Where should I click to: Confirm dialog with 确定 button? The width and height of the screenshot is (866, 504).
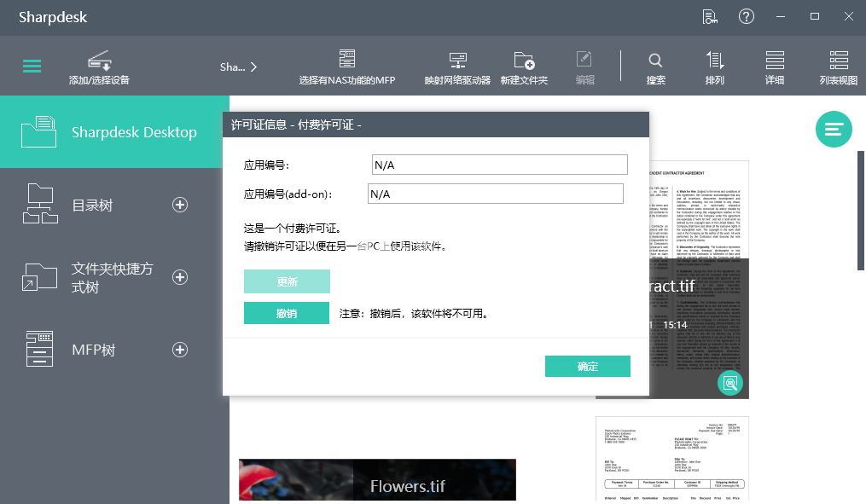tap(588, 366)
